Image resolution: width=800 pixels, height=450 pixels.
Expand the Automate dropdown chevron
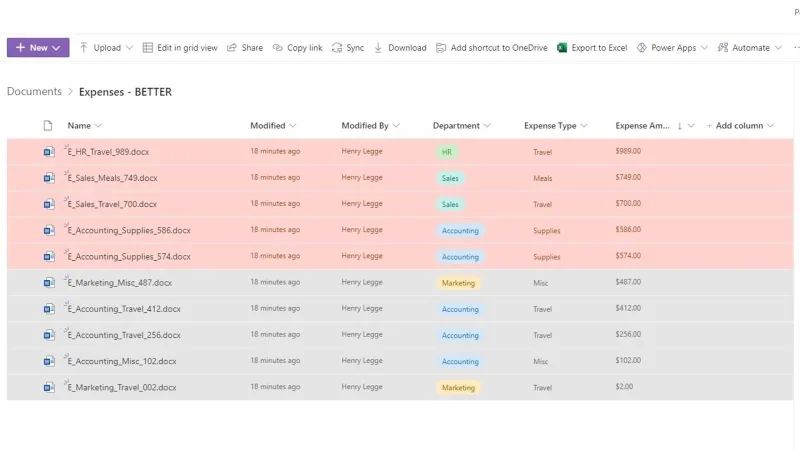point(778,48)
